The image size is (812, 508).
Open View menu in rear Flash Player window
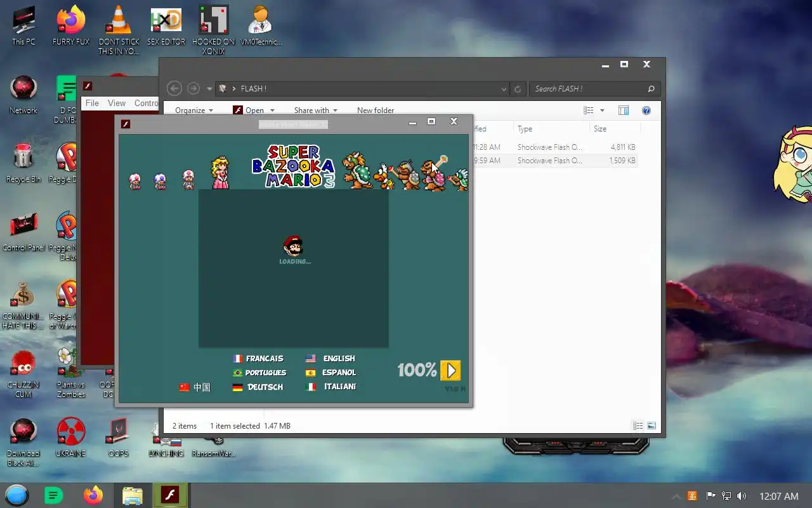117,103
